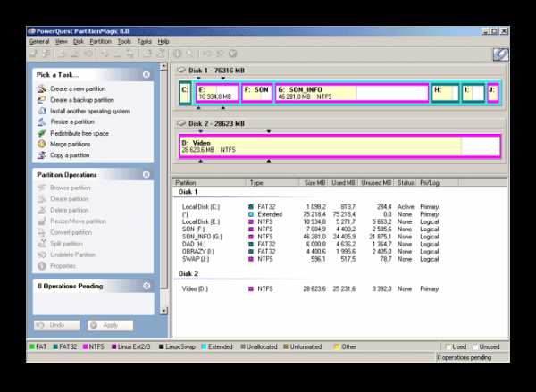The height and width of the screenshot is (392, 536).
Task: Click the Copy a partition task icon
Action: tap(42, 154)
